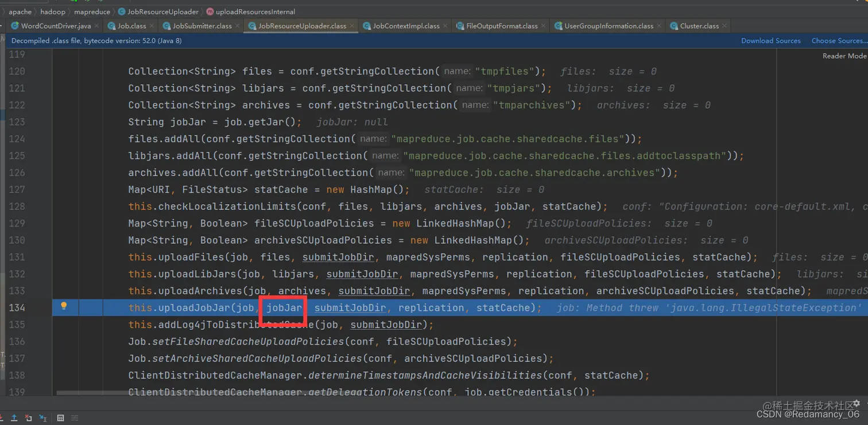Image resolution: width=868 pixels, height=425 pixels.
Task: Click determineTimestampsAndCacheVisibilities on line 138
Action: tap(425, 375)
